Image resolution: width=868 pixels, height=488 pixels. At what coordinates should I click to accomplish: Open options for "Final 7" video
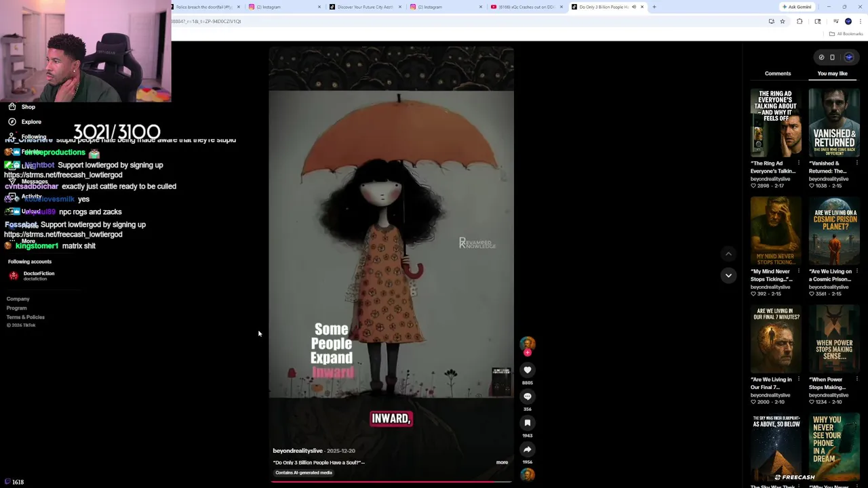tap(798, 380)
